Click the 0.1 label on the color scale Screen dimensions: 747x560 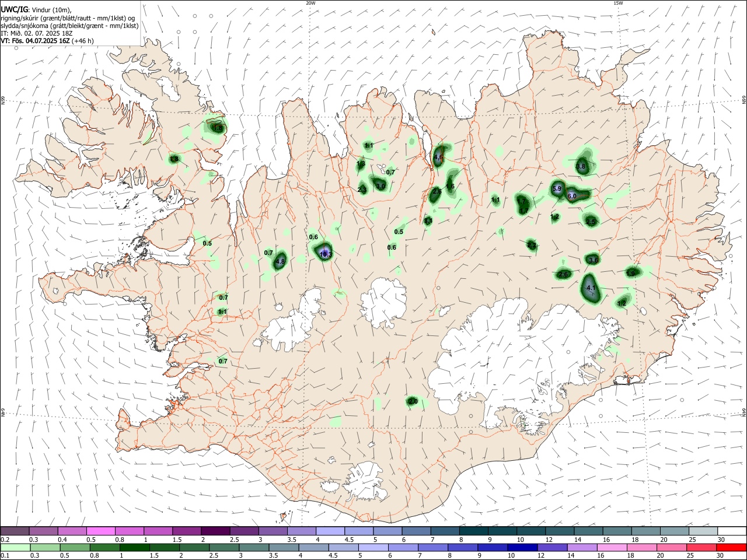tap(4, 556)
